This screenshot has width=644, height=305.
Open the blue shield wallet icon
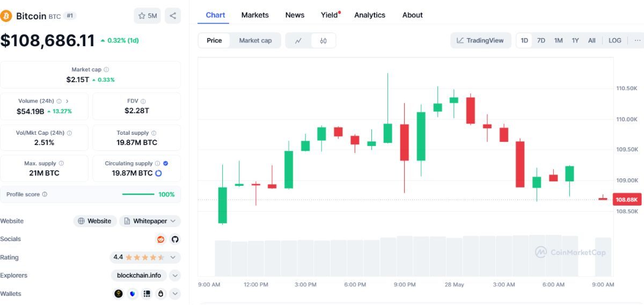[x=133, y=294]
